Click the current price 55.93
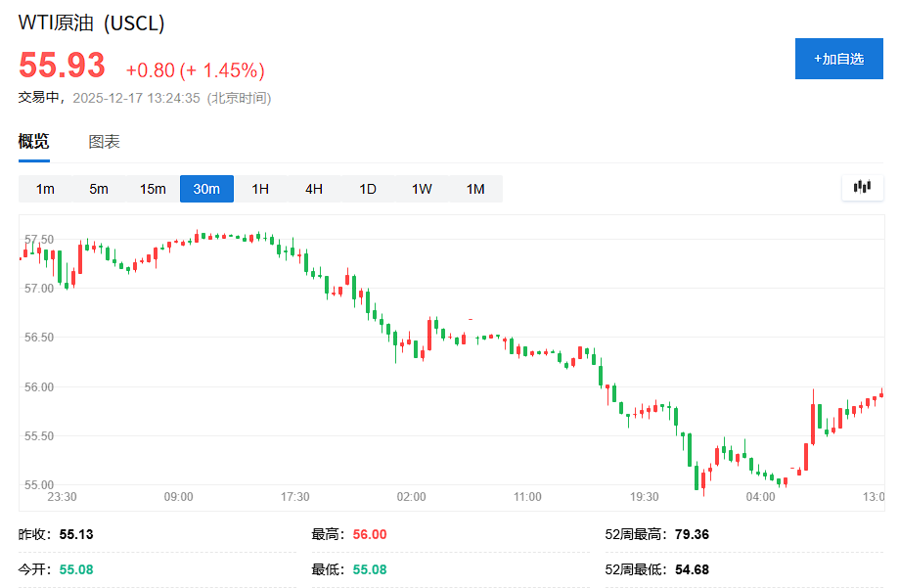The image size is (899, 588). (x=61, y=65)
